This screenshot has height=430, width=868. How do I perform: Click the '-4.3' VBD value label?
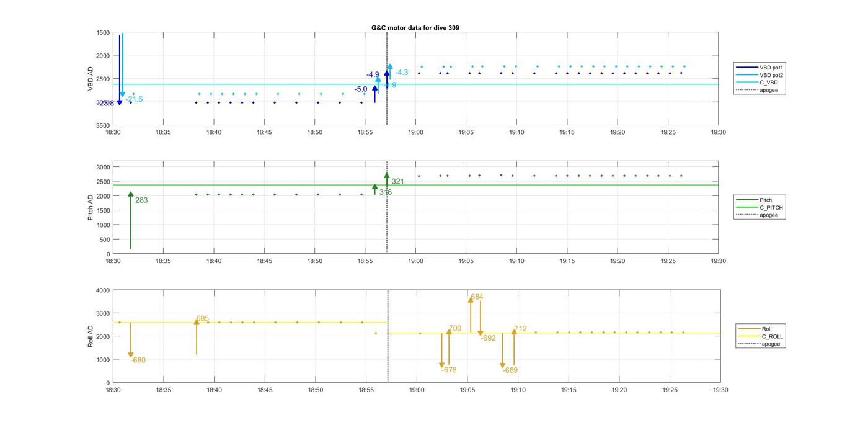(402, 73)
